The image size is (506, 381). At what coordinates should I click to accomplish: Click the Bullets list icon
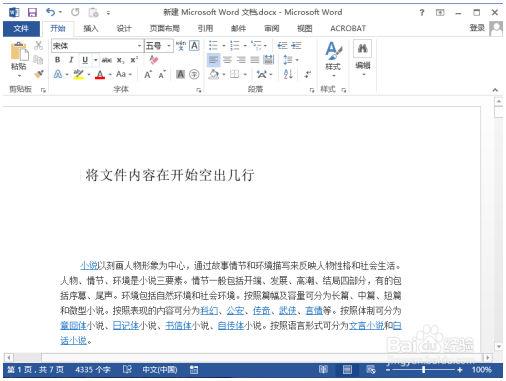(x=213, y=45)
